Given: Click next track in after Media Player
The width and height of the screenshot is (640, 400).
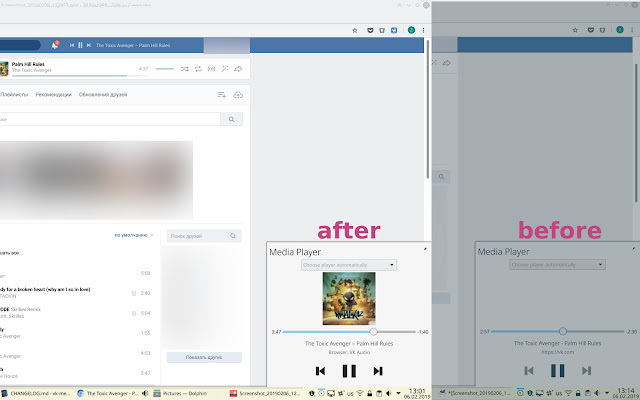Looking at the screenshot, I should click(x=378, y=371).
